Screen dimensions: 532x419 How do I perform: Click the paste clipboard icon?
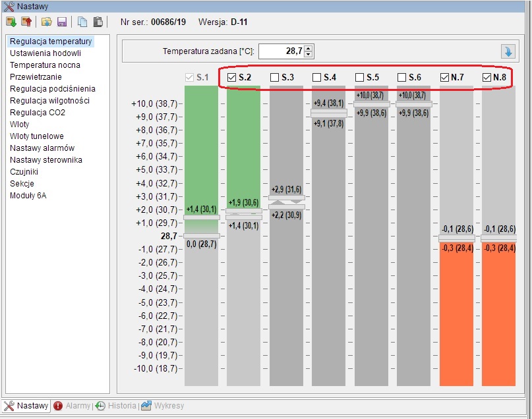pyautogui.click(x=98, y=22)
